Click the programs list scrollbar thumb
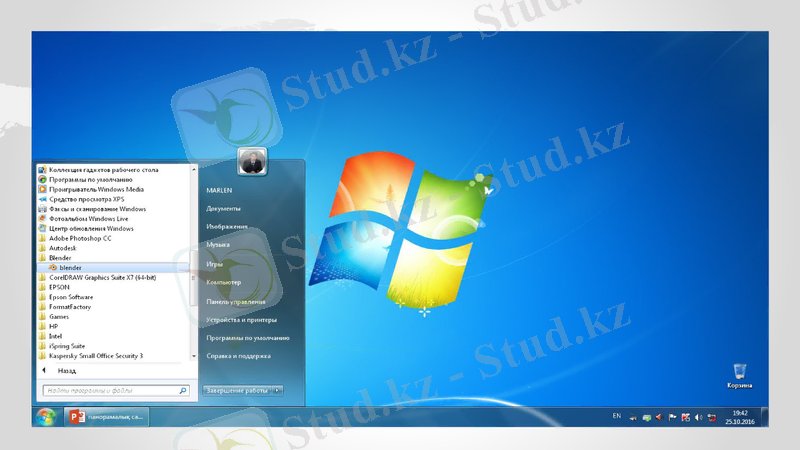800x450 pixels. [194, 278]
